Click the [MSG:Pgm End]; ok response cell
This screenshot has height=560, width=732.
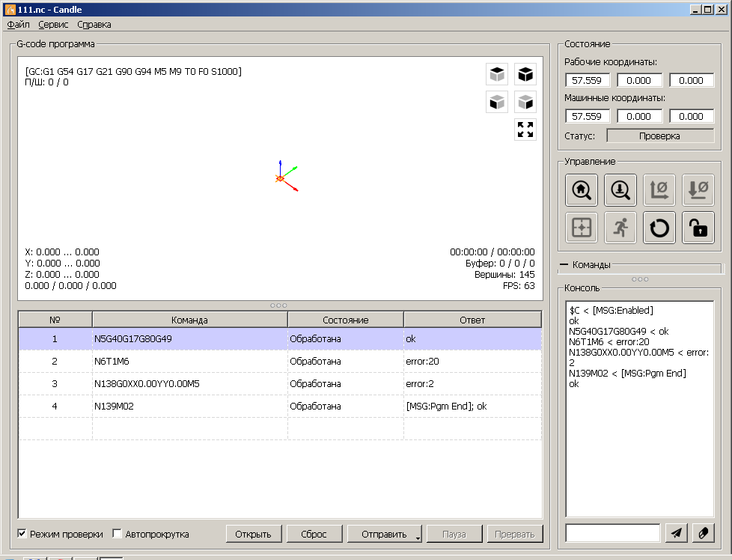[472, 407]
